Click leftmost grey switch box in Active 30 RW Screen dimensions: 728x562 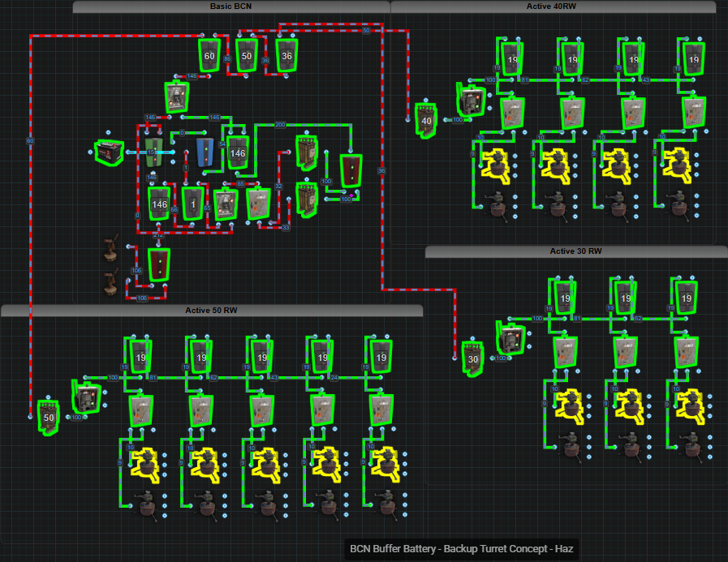pyautogui.click(x=566, y=352)
